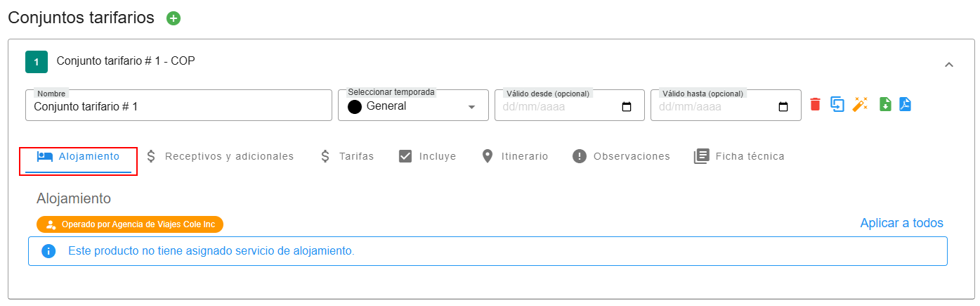Open calendar picker in Válido desde field
Image resolution: width=980 pixels, height=306 pixels.
(x=627, y=107)
